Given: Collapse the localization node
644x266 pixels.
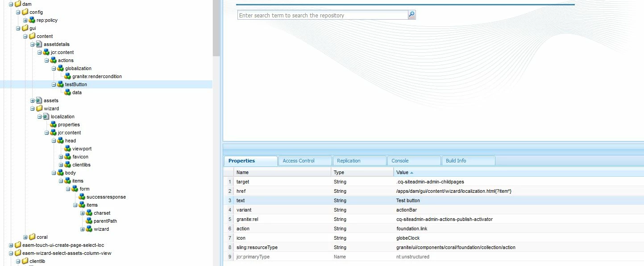Looking at the screenshot, I should click(40, 116).
